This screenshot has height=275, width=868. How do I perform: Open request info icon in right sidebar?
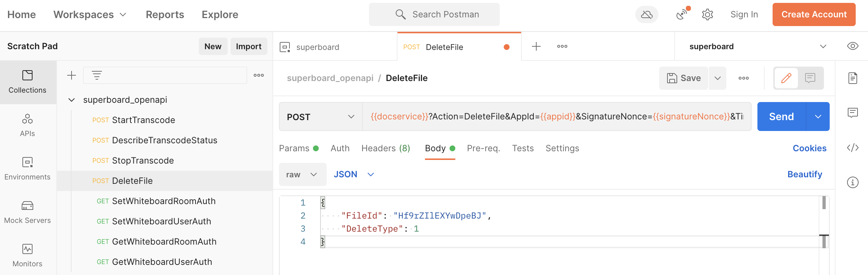[853, 182]
